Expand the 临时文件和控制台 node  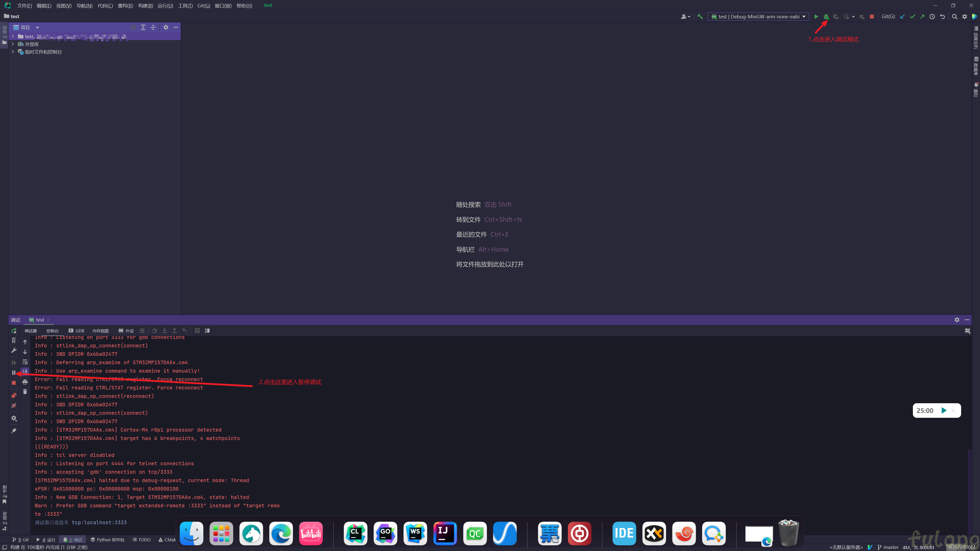13,52
